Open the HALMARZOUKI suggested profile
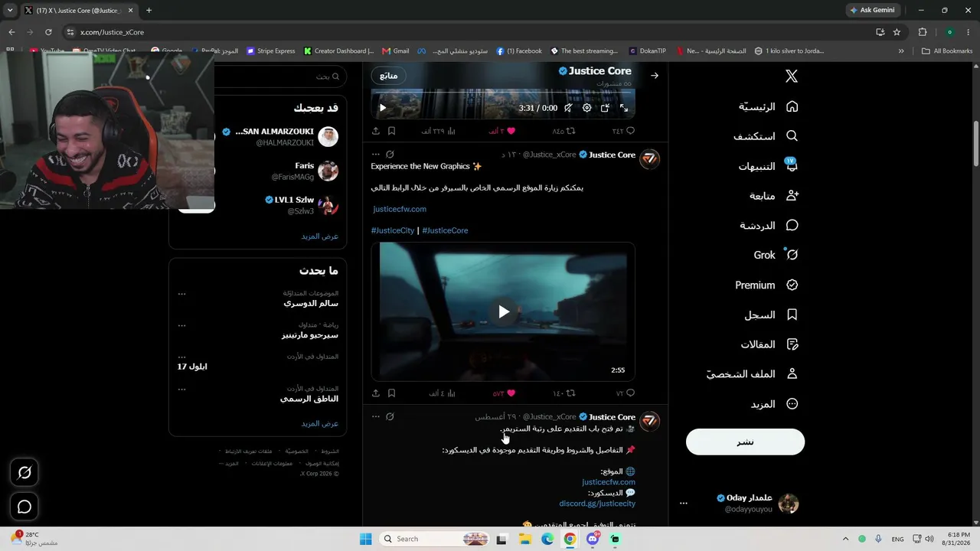 [x=280, y=137]
